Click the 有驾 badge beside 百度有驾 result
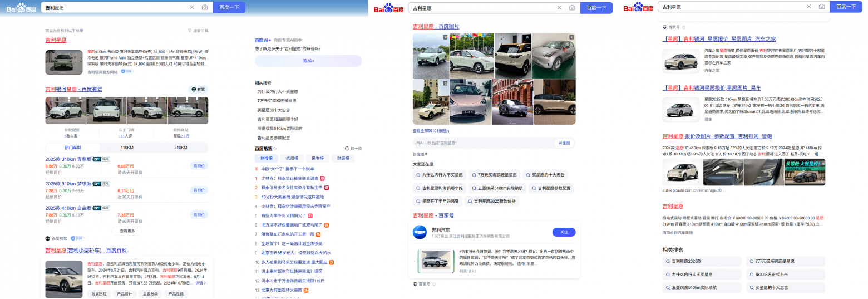The height and width of the screenshot is (299, 868). (199, 89)
